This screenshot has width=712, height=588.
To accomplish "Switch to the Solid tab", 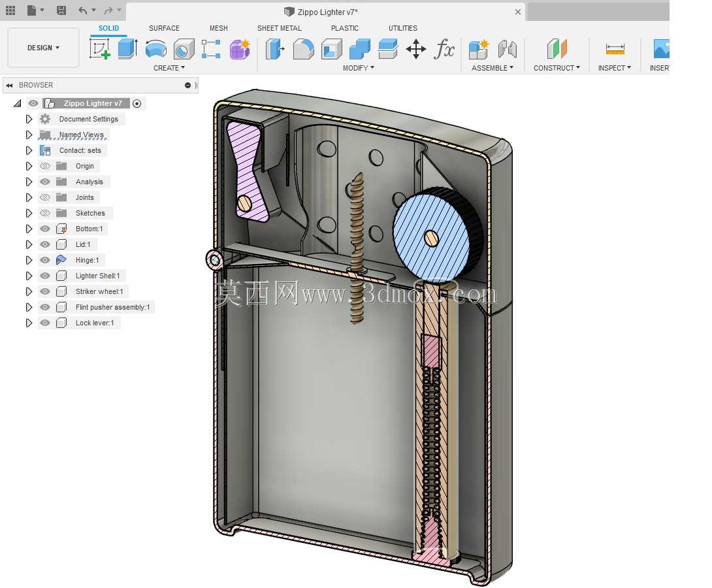I will 108,28.
